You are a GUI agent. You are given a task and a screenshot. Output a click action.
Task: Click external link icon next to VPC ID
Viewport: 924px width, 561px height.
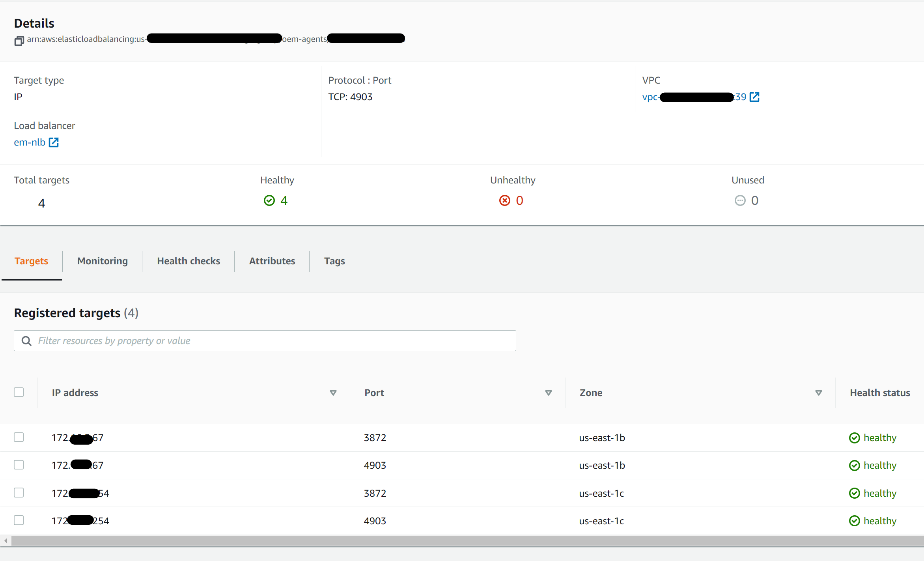pos(754,97)
